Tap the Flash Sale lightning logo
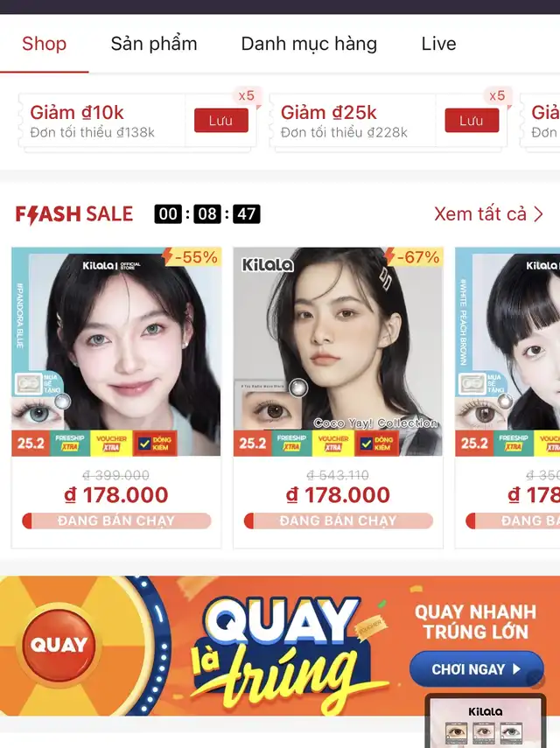Viewport: 560px width, 748px height. (x=73, y=214)
